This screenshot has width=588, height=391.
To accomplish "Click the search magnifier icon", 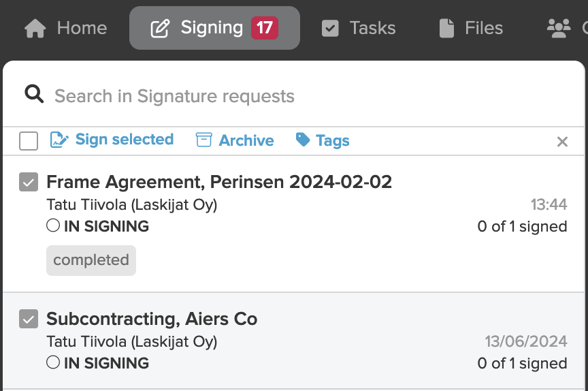I will pyautogui.click(x=34, y=94).
